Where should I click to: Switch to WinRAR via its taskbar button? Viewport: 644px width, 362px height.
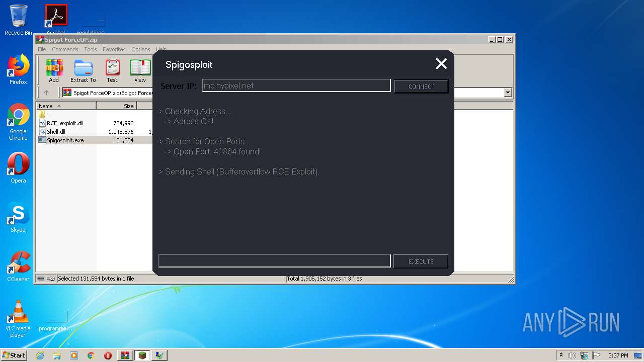click(x=125, y=355)
